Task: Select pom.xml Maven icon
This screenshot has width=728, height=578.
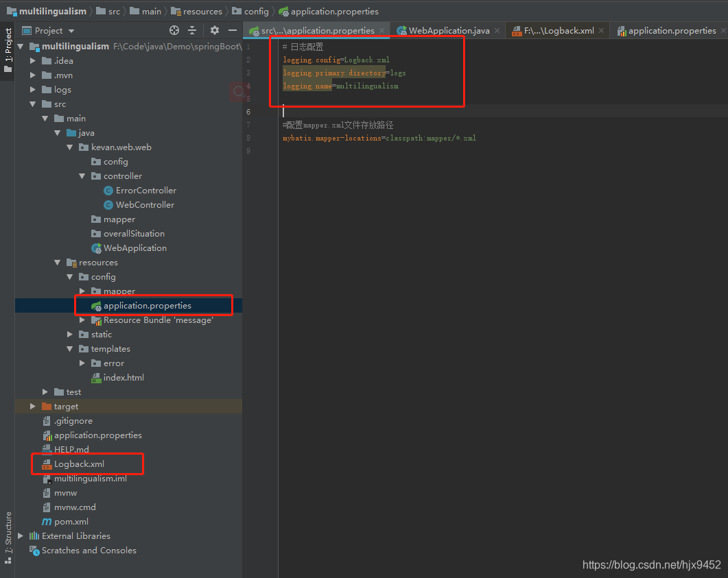Action: pyautogui.click(x=47, y=521)
